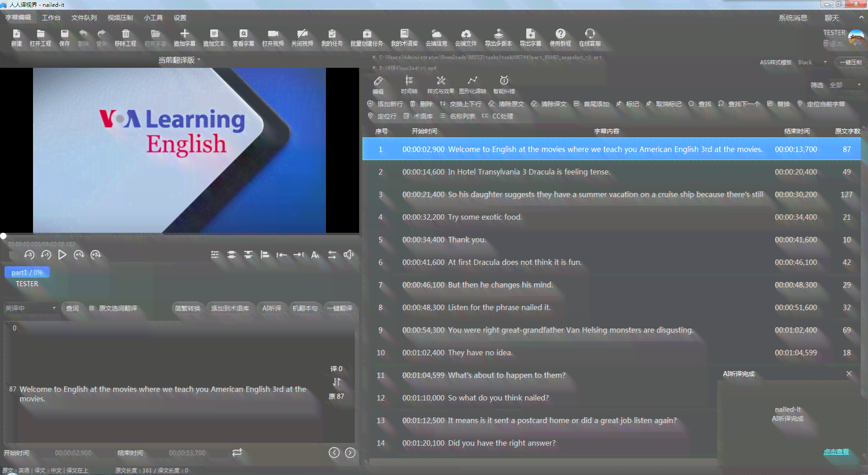Collapse the top ribbon chevron
The height and width of the screenshot is (475, 868).
click(x=861, y=17)
